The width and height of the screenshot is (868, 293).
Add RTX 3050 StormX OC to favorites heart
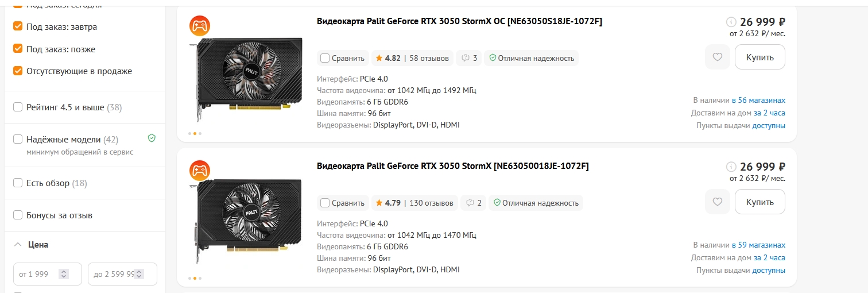[717, 57]
